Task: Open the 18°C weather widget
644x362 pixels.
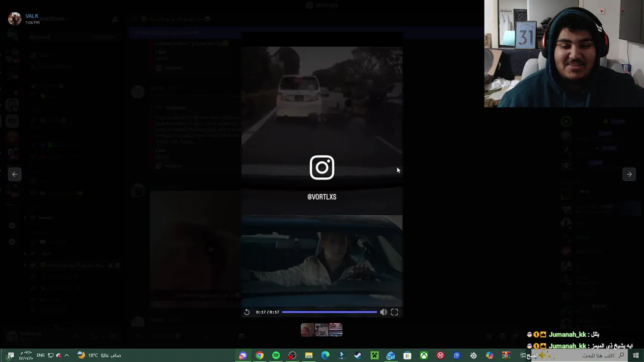Action: pos(99,355)
